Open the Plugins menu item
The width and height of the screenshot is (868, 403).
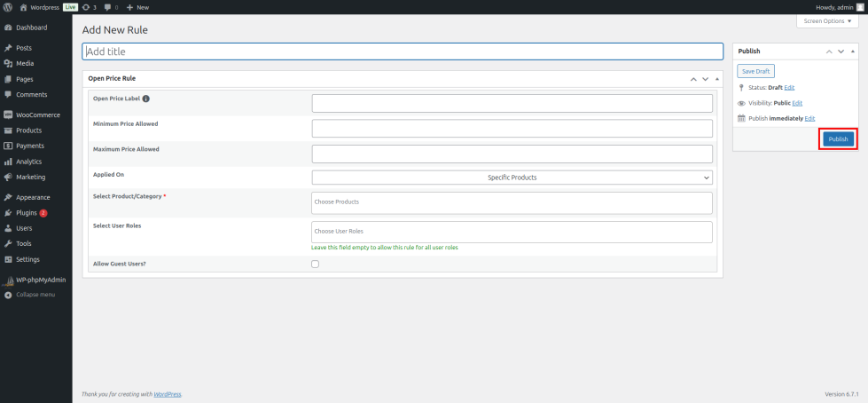[x=28, y=213]
